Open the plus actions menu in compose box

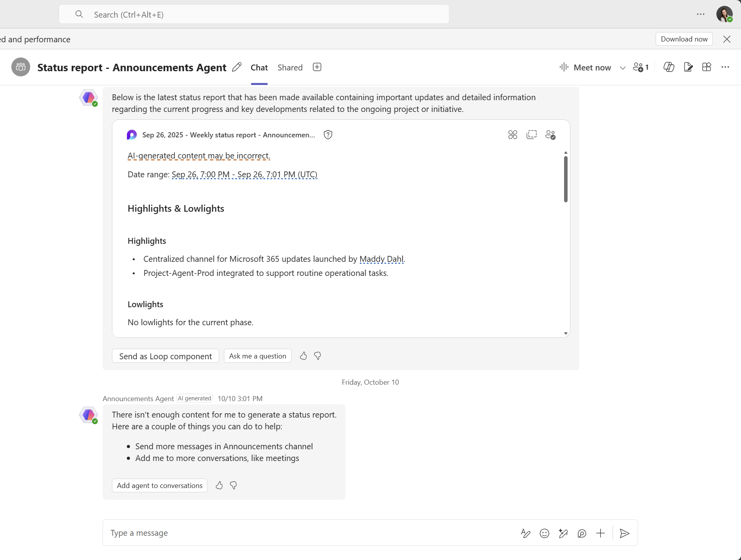coord(600,533)
